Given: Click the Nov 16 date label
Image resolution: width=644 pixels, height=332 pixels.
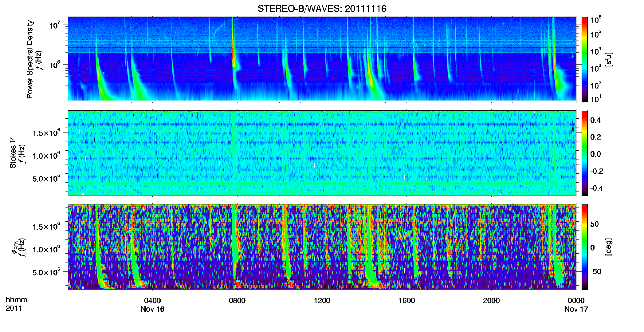Looking at the screenshot, I should tap(152, 309).
